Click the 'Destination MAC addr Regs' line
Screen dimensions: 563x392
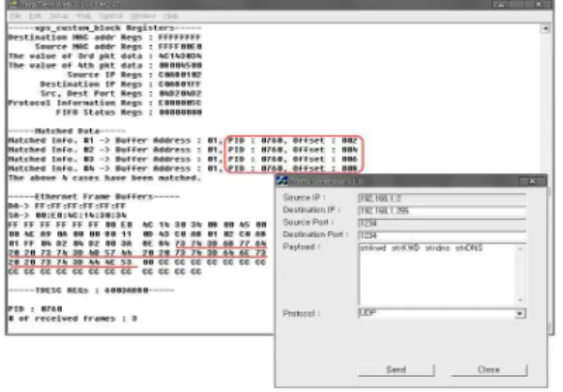(104, 38)
